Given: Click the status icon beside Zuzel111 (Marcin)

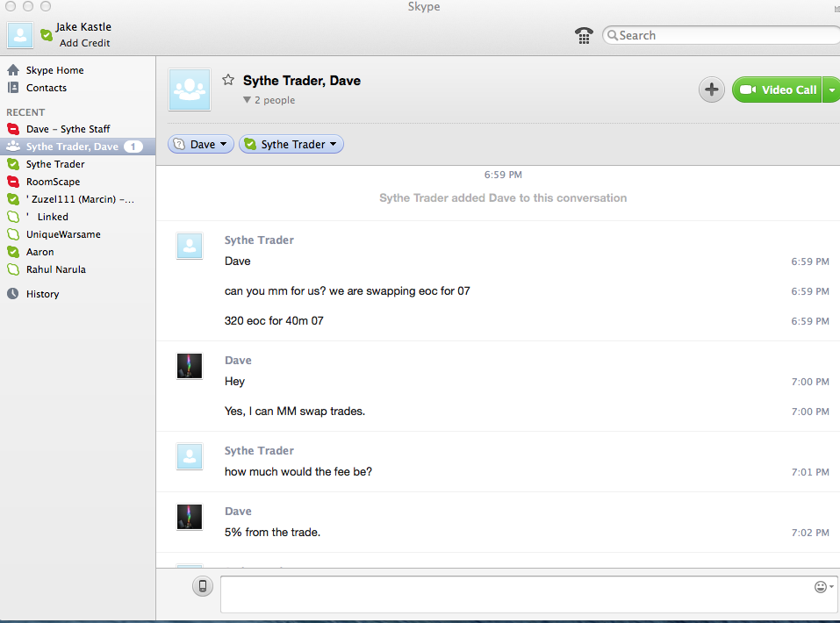Looking at the screenshot, I should click(13, 199).
